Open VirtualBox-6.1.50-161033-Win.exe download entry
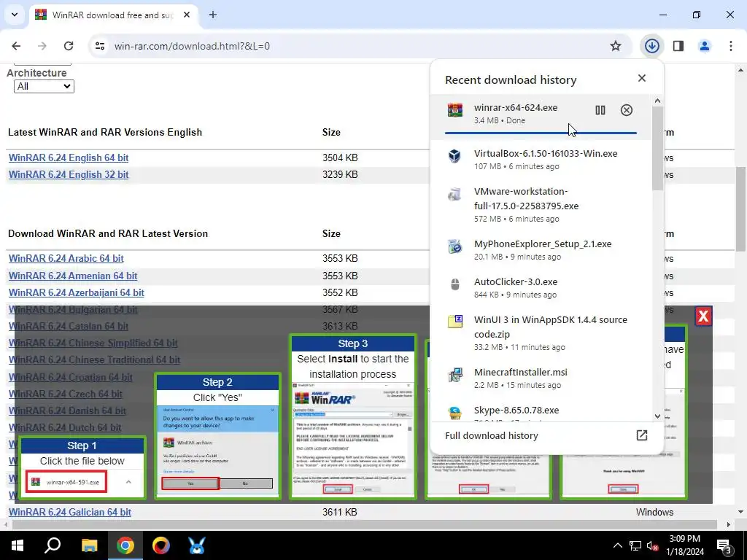This screenshot has height=560, width=747. point(541,159)
